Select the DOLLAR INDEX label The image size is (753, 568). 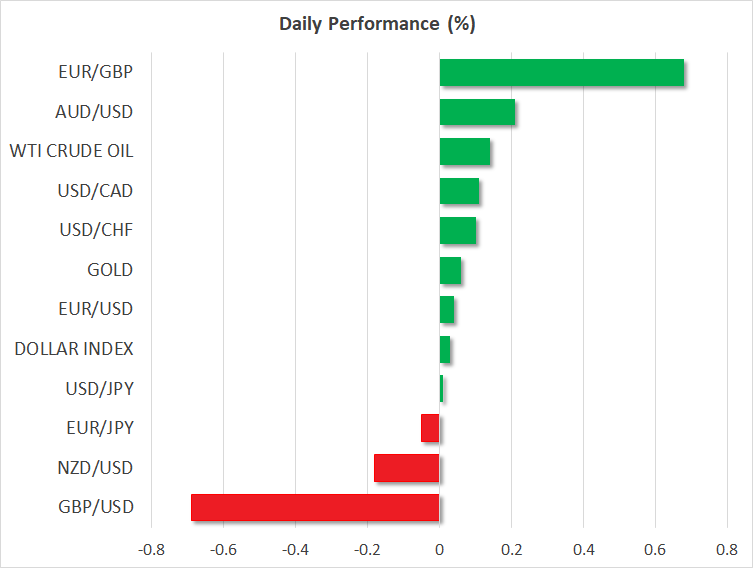pyautogui.click(x=74, y=349)
